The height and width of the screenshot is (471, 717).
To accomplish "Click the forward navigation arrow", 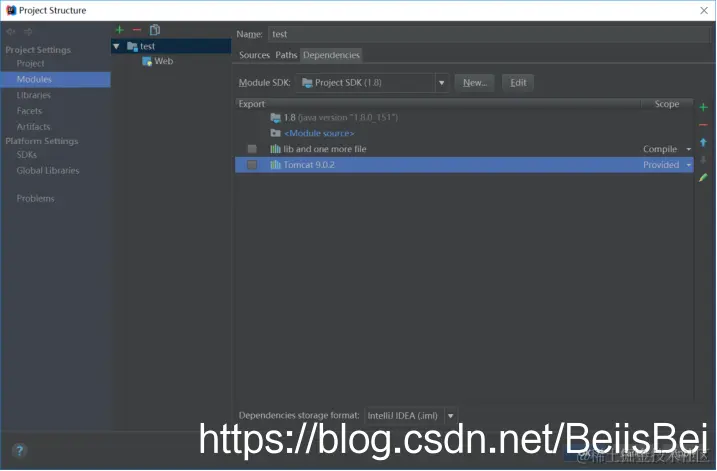I will [28, 32].
